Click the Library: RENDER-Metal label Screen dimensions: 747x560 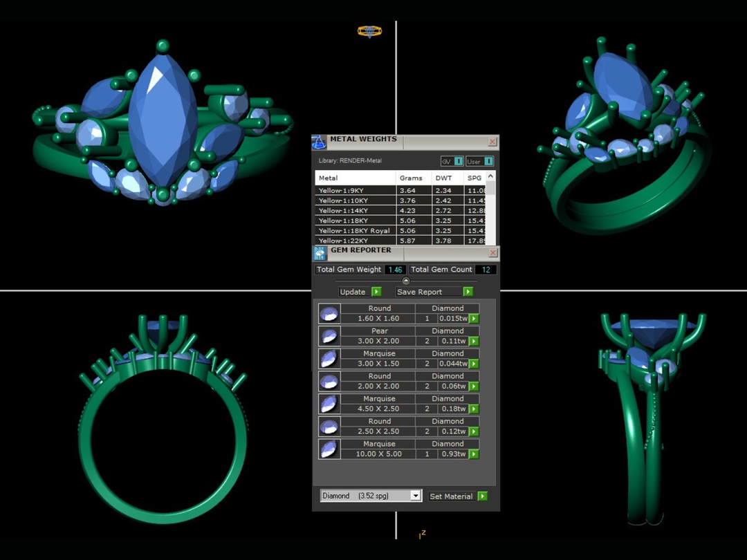click(x=350, y=160)
